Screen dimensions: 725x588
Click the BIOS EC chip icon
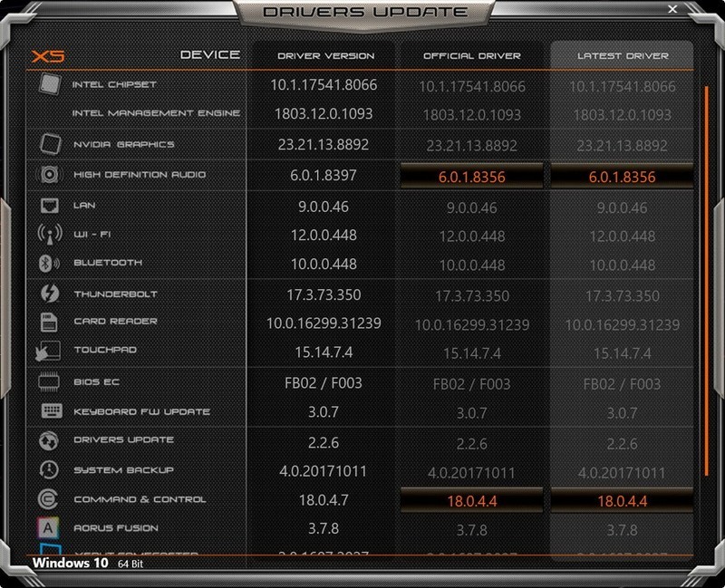point(49,381)
